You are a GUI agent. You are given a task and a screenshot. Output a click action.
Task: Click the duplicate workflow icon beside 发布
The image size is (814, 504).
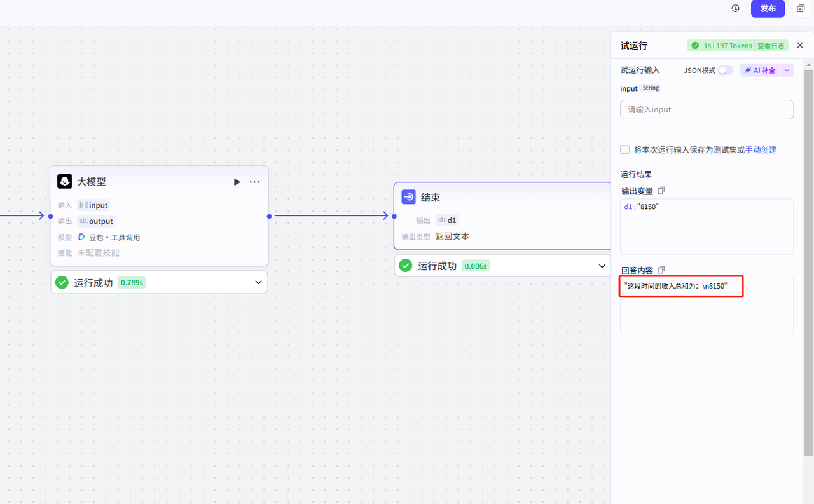click(801, 9)
